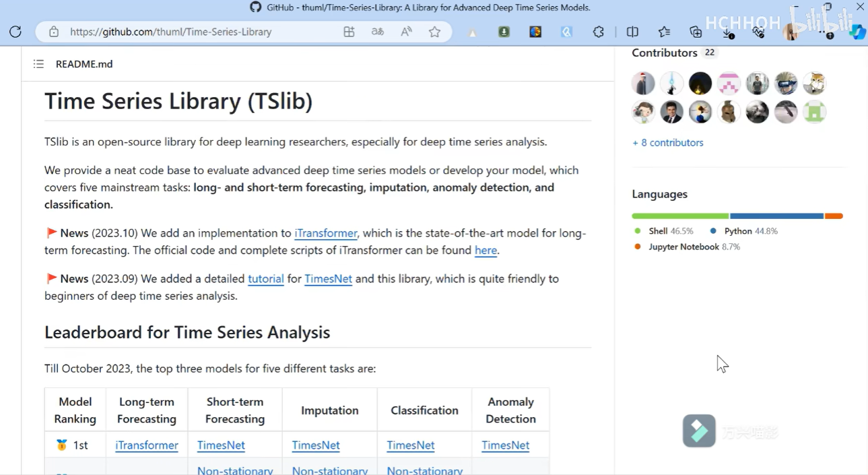Click the orange Jupyter segment of language bar

[x=834, y=216]
